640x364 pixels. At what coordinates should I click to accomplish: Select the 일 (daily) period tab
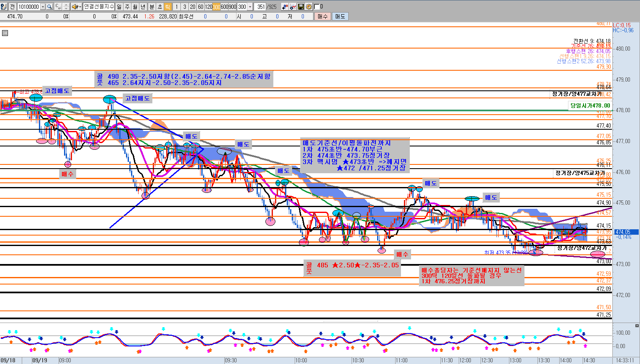tap(119, 7)
